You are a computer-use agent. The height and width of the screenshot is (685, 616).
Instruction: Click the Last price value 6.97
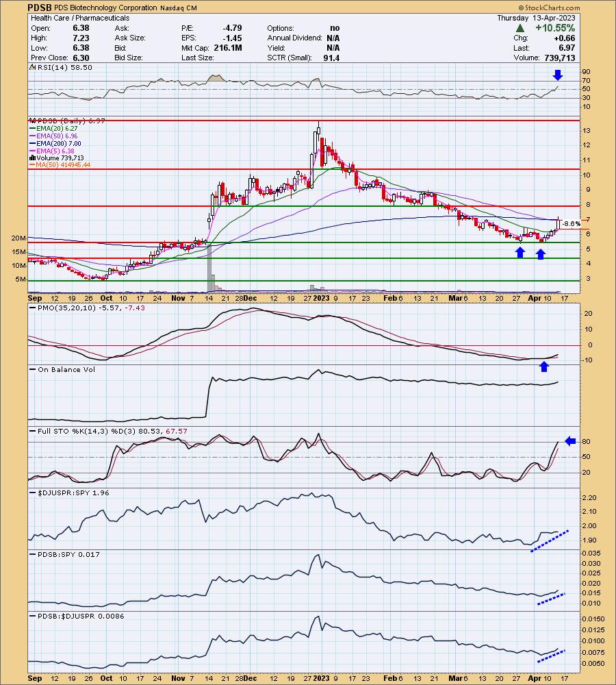point(567,48)
